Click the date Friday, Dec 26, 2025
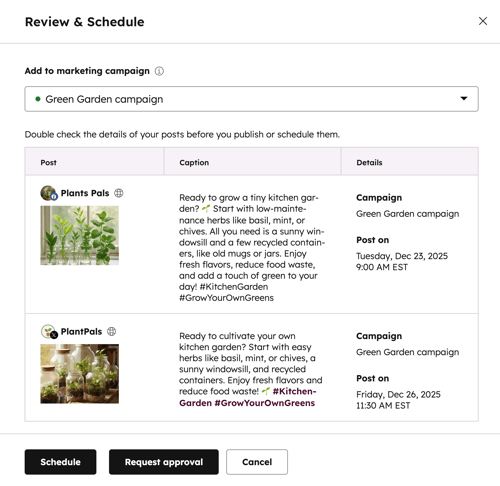 398,394
